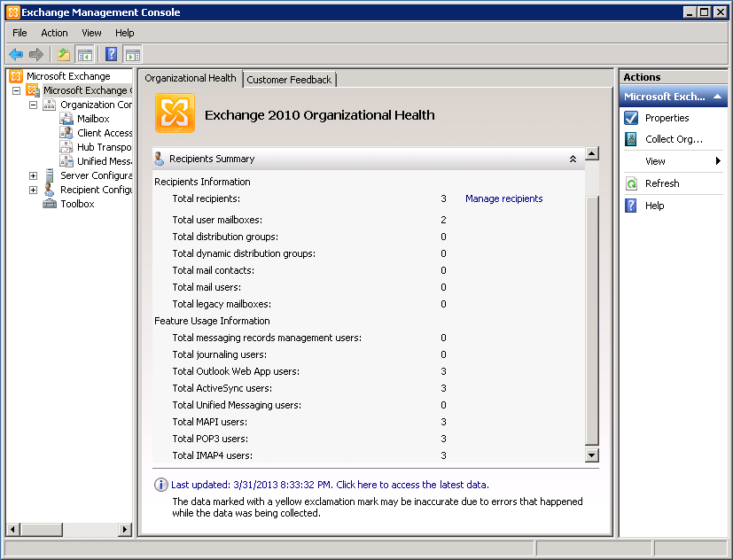Click the 'Feature Usage Information' heading
The image size is (733, 560).
pos(212,321)
